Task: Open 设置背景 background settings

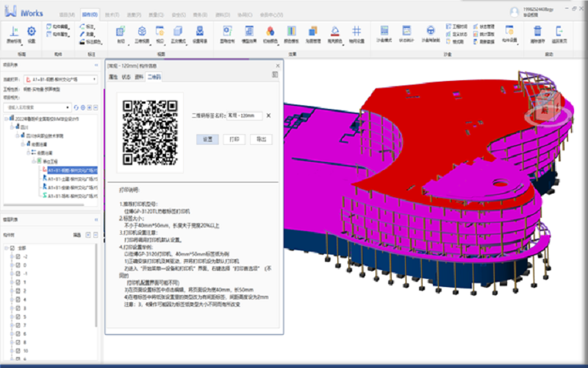Action: 200,34
